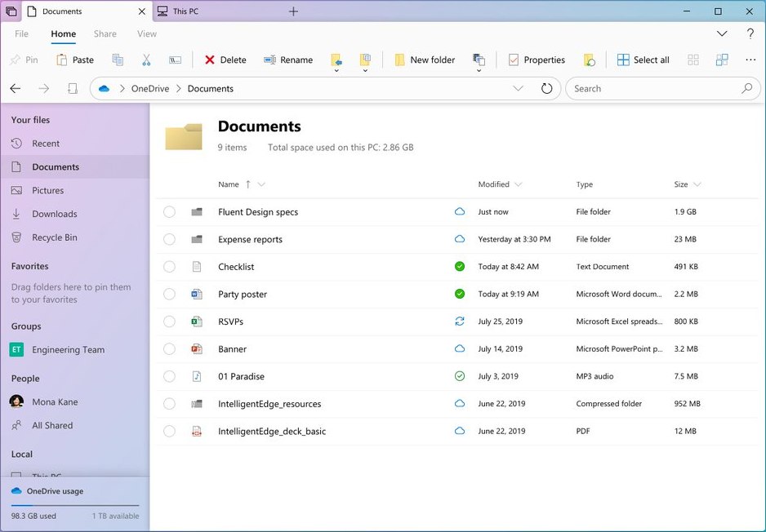The width and height of the screenshot is (766, 532).
Task: Click the syncing status icon for RSVPs
Action: click(x=460, y=321)
